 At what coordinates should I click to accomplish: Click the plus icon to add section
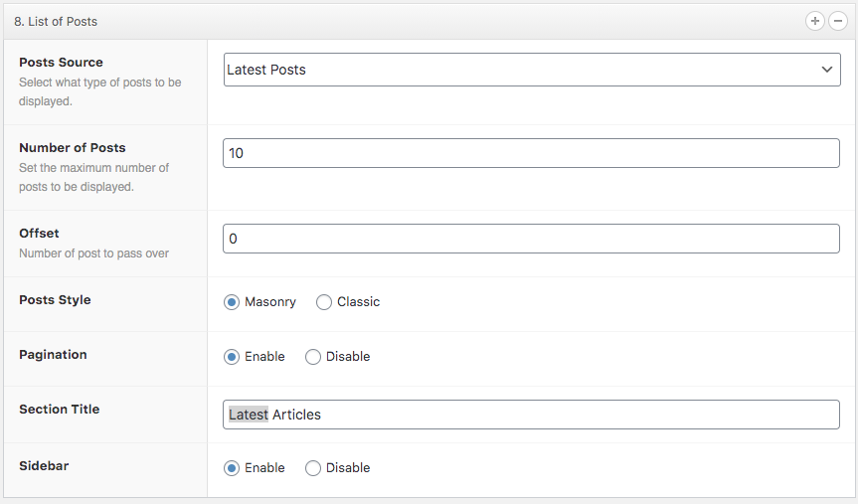[x=816, y=21]
